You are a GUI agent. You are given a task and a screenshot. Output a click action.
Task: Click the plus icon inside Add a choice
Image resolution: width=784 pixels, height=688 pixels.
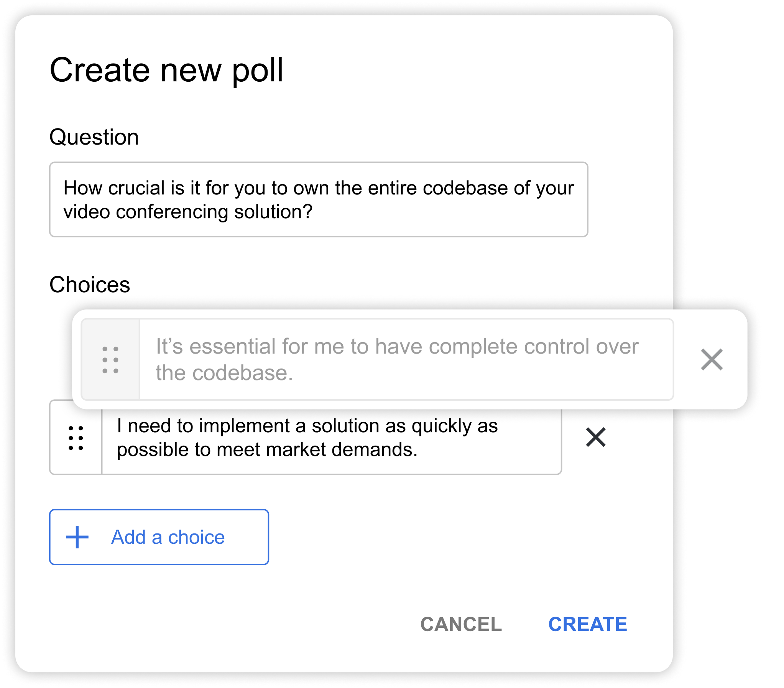point(77,537)
